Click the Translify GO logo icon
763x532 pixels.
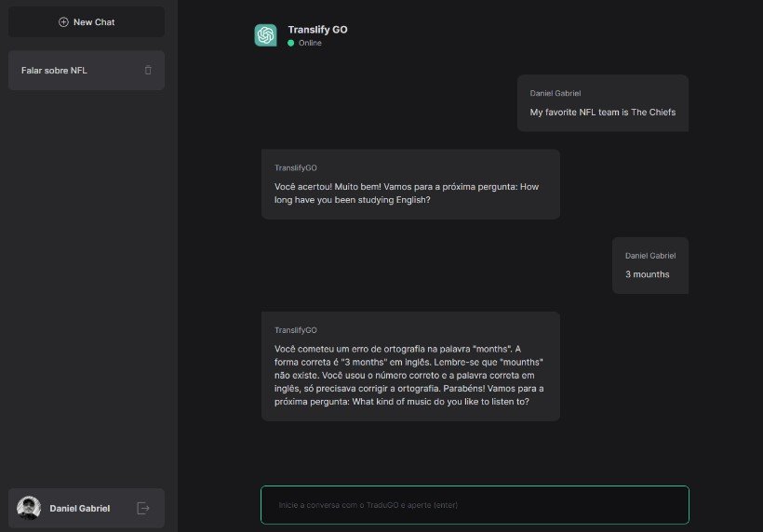pos(265,34)
